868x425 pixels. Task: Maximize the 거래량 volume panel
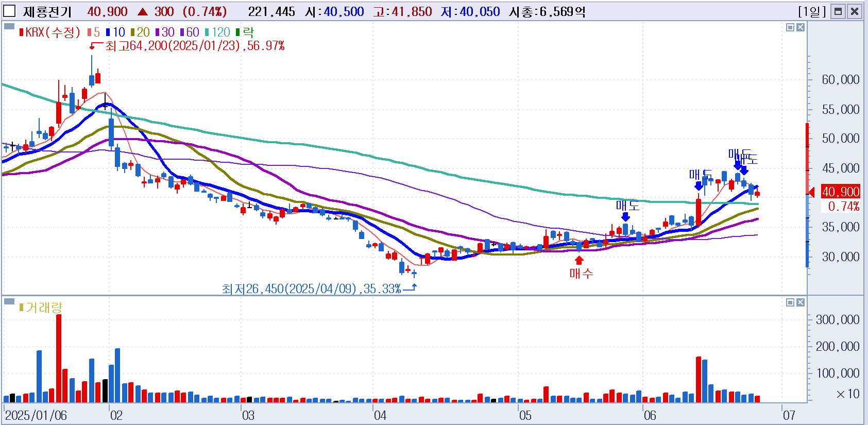(x=790, y=302)
